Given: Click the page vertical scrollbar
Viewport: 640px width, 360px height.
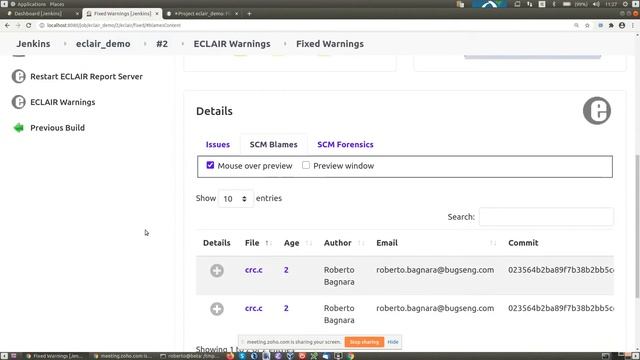Looking at the screenshot, I should coord(637,227).
